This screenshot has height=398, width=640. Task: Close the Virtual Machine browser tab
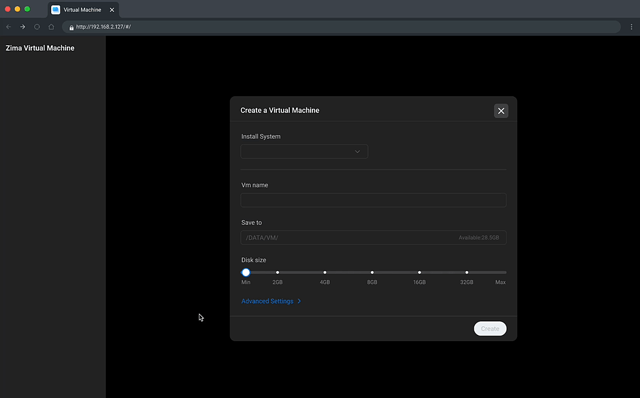pos(112,10)
